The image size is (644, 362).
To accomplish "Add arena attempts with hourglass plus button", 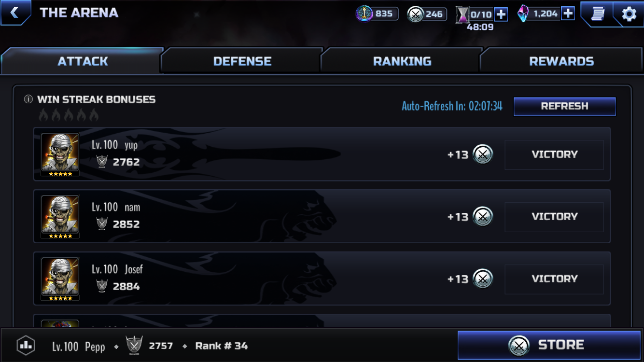I will [501, 14].
